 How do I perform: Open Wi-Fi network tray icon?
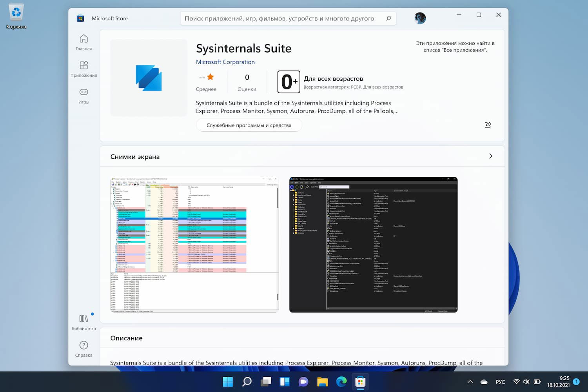517,382
